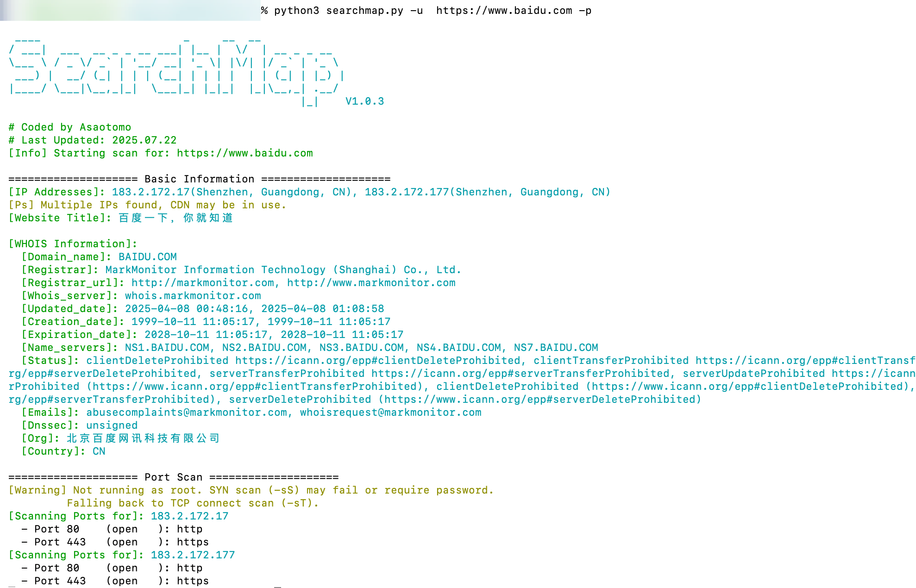The image size is (916, 588).
Task: Click the IP address 183.2.172.17 in Basic Information
Action: tap(151, 192)
